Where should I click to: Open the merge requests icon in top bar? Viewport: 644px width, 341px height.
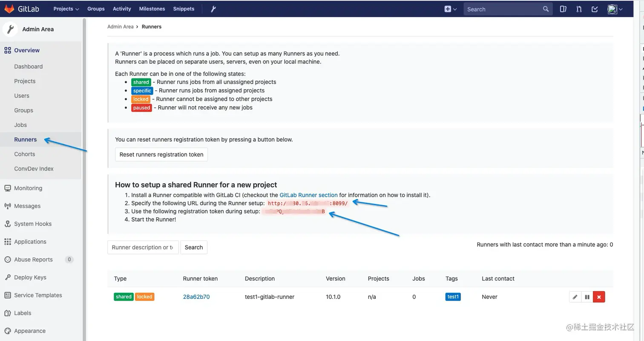coord(579,9)
